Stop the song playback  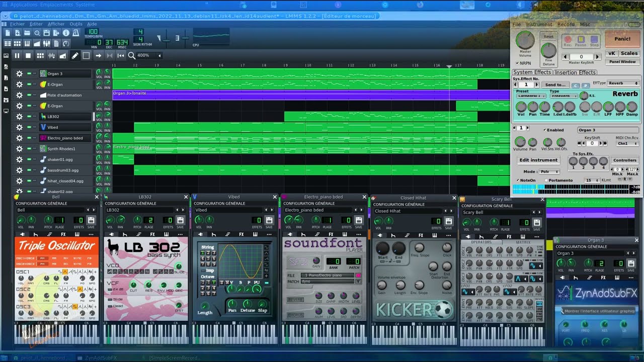coord(28,56)
